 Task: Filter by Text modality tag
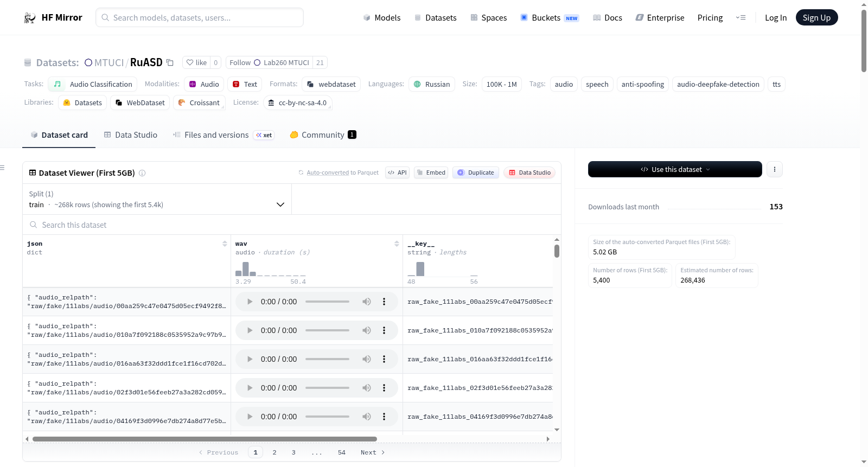click(x=245, y=84)
